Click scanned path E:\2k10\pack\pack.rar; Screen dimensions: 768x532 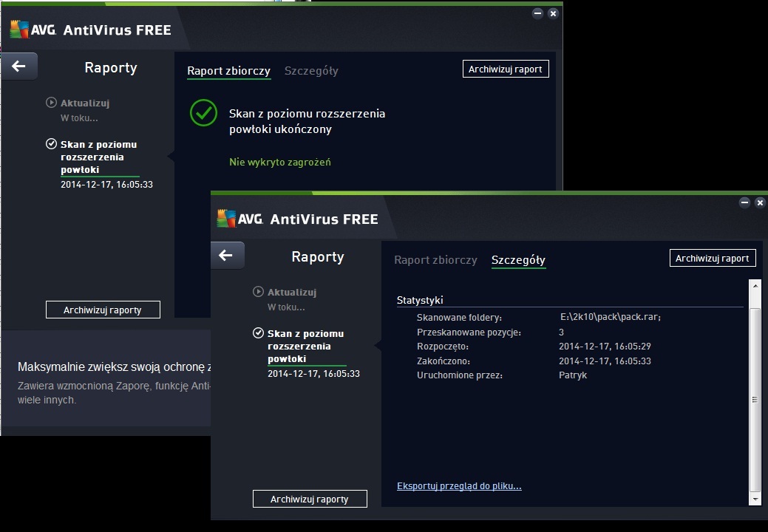(x=611, y=317)
